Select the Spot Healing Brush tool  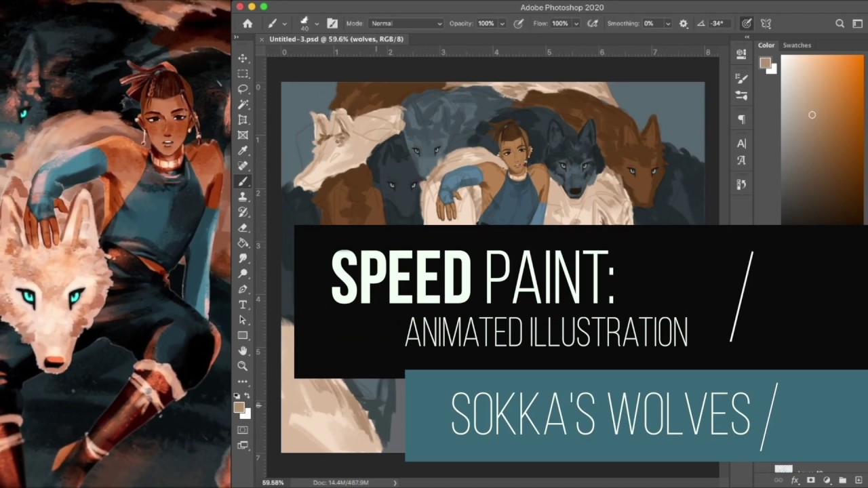243,166
